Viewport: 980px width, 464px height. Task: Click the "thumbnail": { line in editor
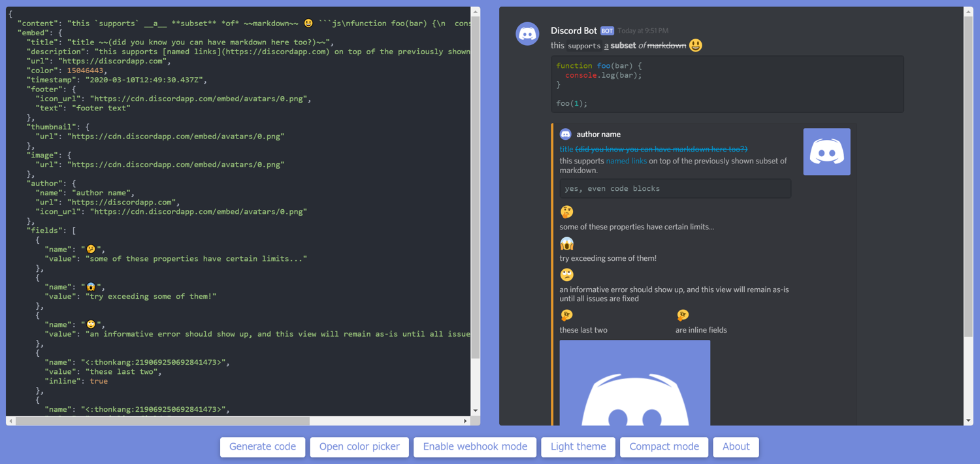pyautogui.click(x=58, y=127)
